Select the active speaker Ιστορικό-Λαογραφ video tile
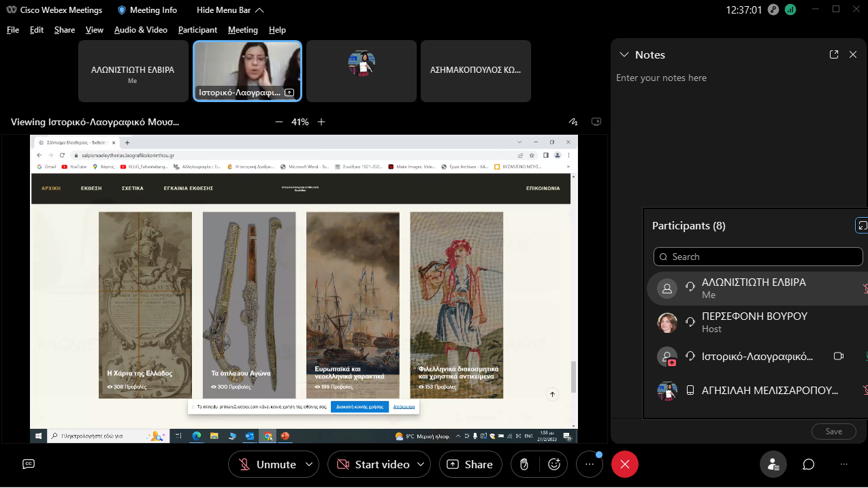The image size is (868, 488). 248,71
